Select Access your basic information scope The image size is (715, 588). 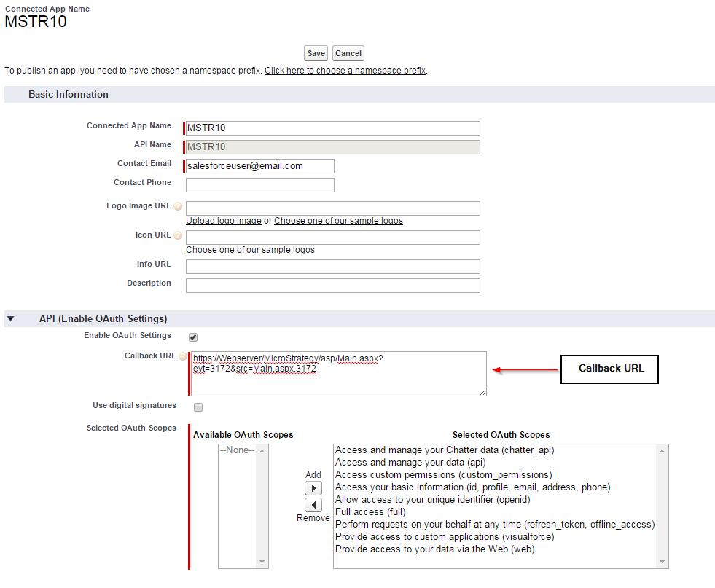click(x=472, y=487)
